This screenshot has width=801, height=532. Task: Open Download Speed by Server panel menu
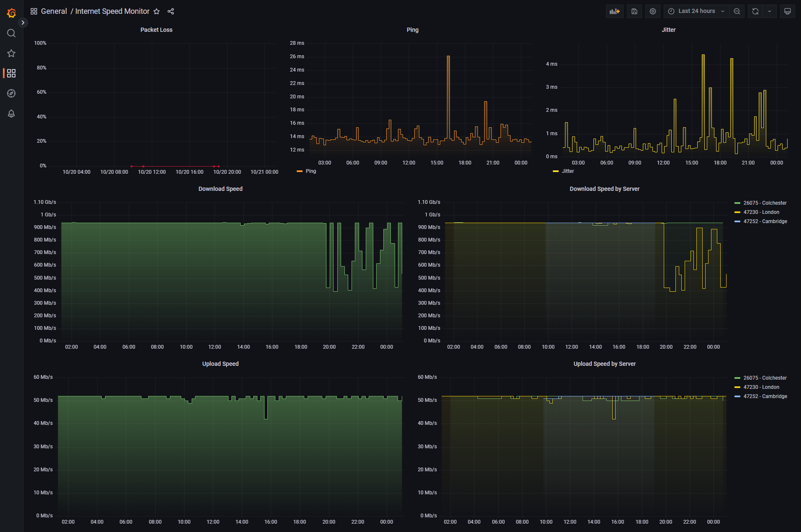(605, 189)
